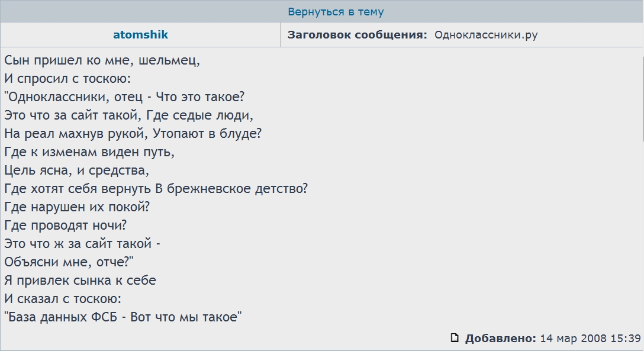Screen dimensions: 644x351
Task: Click the line База данных ФСБ
Action: 124,317
